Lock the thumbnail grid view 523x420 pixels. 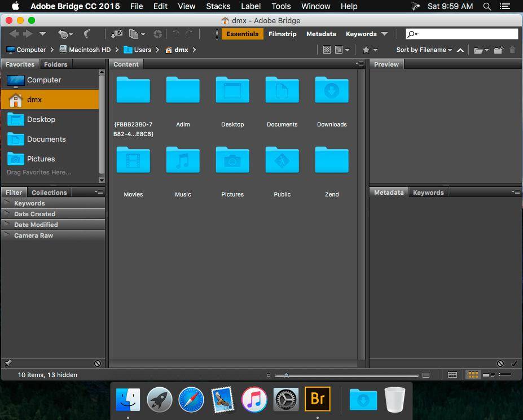coord(452,375)
